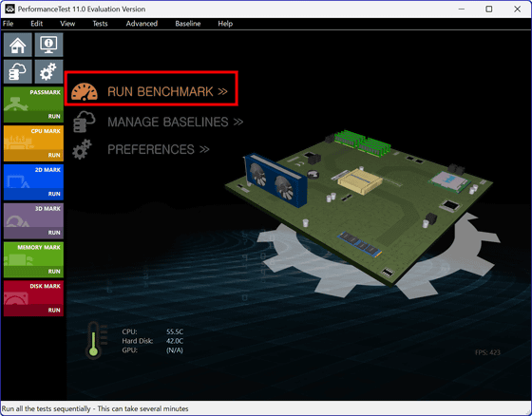Click the FPS: 423 counter
532x416 pixels.
487,352
